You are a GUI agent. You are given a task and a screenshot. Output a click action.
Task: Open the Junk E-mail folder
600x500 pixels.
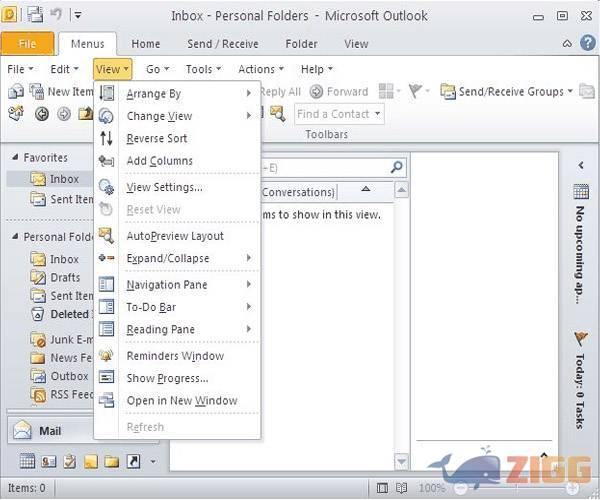coord(61,340)
